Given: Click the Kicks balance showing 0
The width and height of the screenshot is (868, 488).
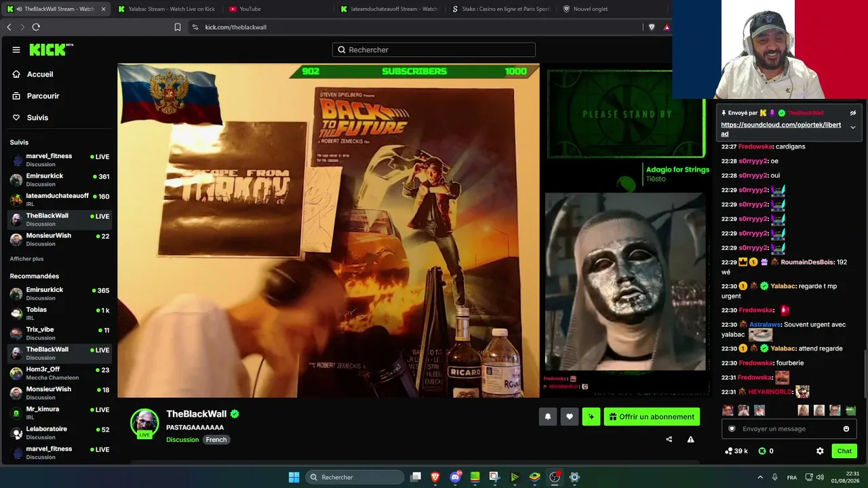Looking at the screenshot, I should tap(766, 451).
